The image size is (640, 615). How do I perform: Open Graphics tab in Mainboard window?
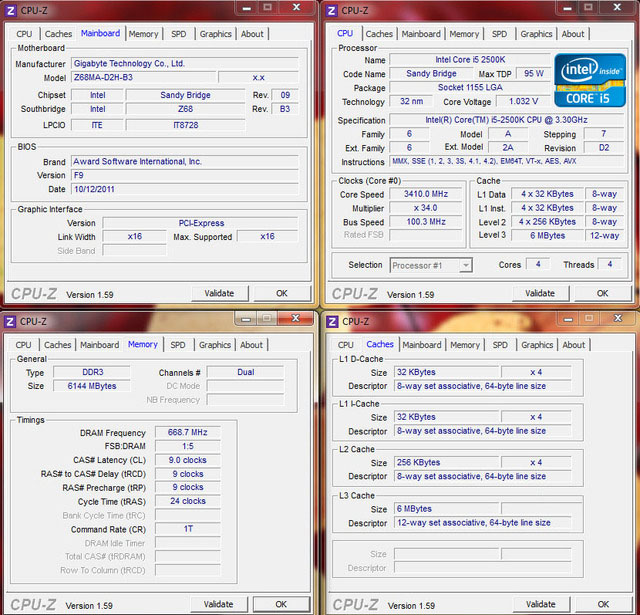tap(216, 34)
